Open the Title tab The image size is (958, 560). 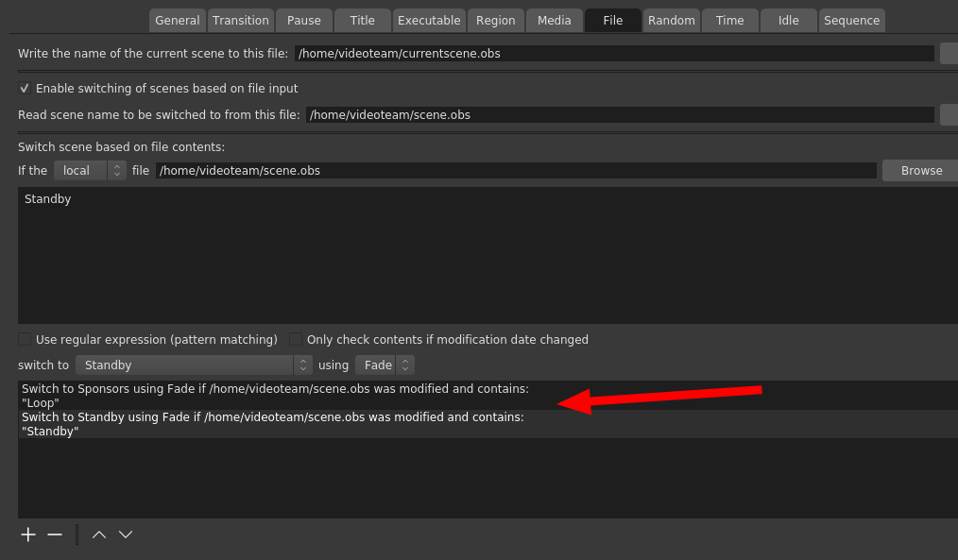tap(362, 21)
